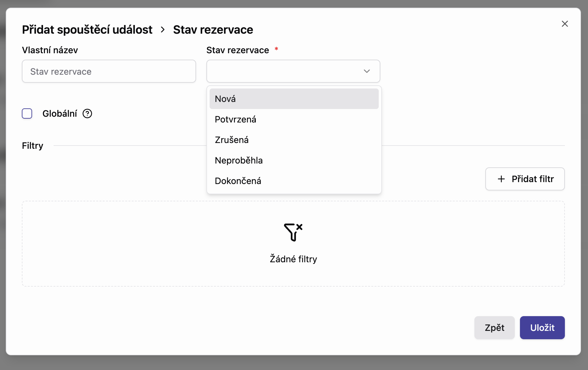Save with the Uložit button

pos(542,328)
